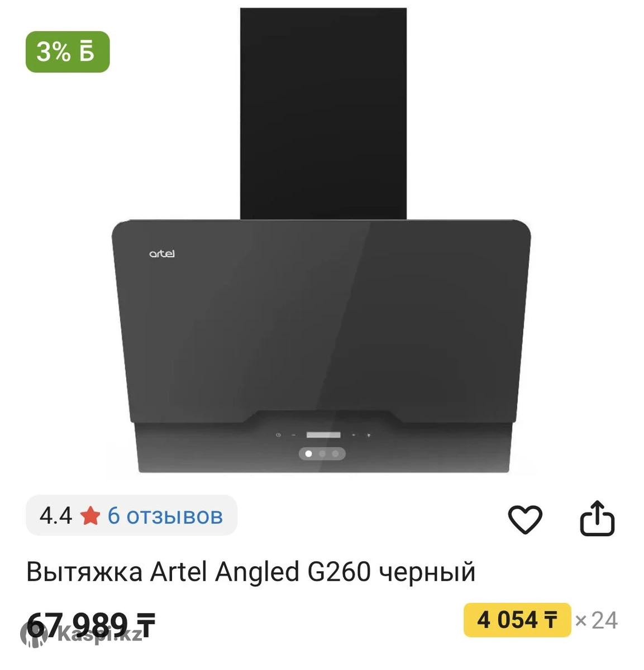Open the 6 отзывов reviews link
Viewport: 644px width, 670px height.
pyautogui.click(x=165, y=515)
